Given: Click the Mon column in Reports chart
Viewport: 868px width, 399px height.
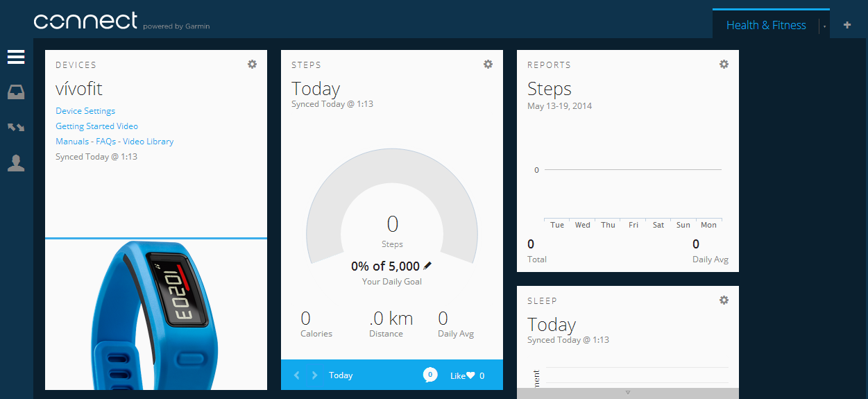Looking at the screenshot, I should pos(708,225).
